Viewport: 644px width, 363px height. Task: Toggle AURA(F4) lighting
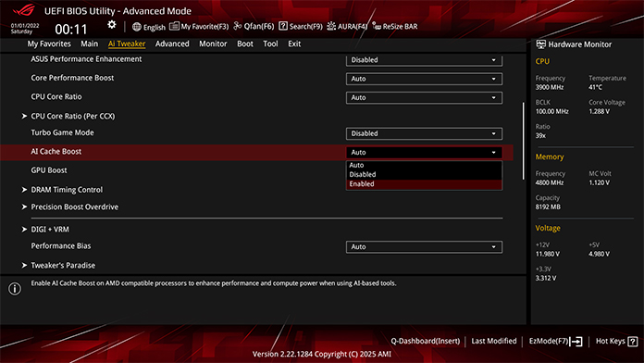coord(352,26)
